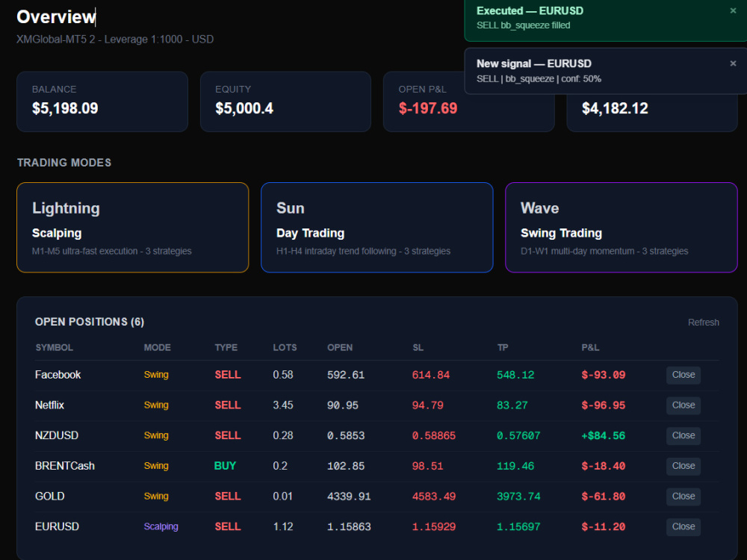Click the SELL bb_squeeze filled notification text
Viewport: 747px width, 560px height.
[x=523, y=25]
